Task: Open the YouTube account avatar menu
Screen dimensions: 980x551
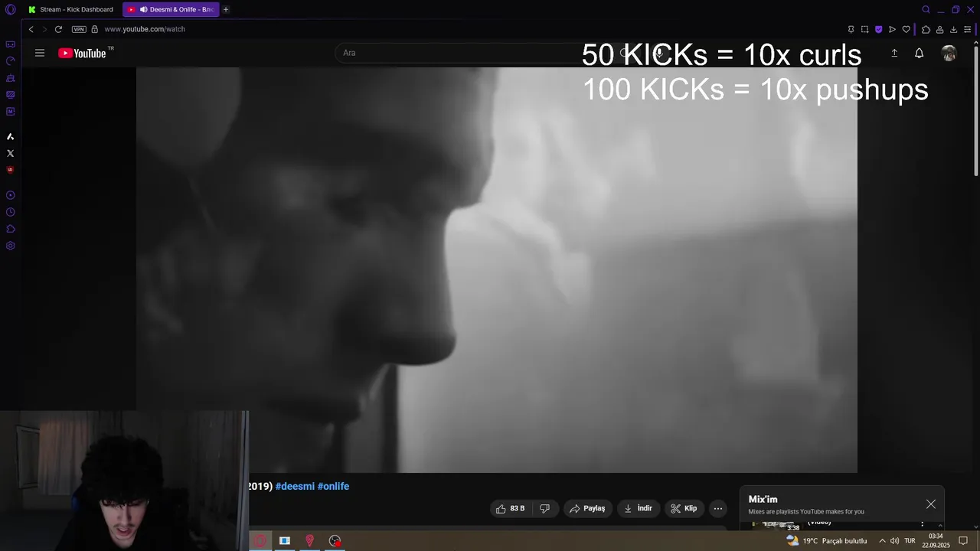Action: [x=949, y=53]
